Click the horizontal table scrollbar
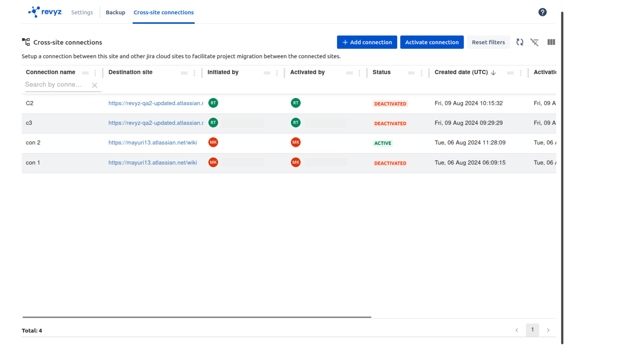The height and width of the screenshot is (354, 644). [x=197, y=317]
